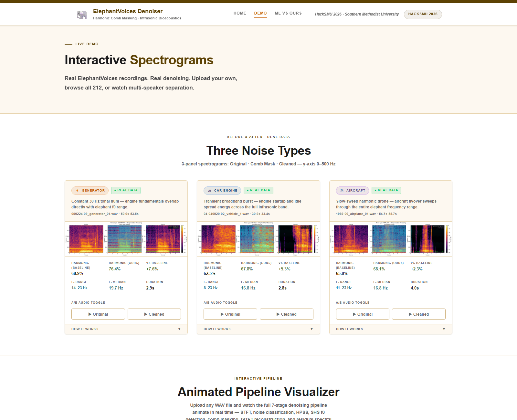Open the HOME nav item

pos(240,13)
